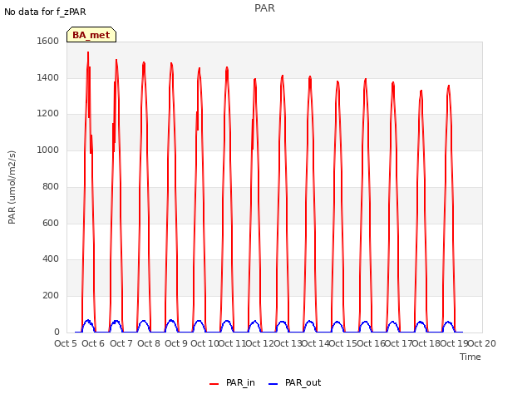
Task: Click the PAR_out legend entry
Action: point(294,382)
